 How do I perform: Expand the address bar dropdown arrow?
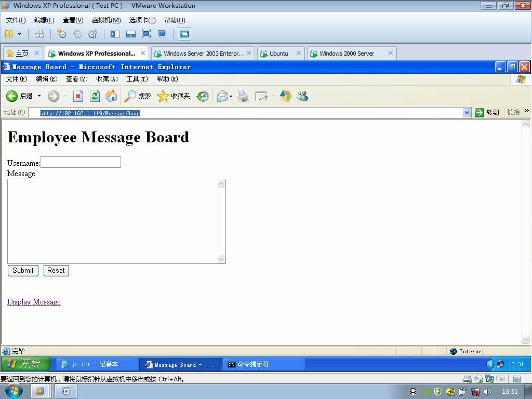tap(467, 113)
